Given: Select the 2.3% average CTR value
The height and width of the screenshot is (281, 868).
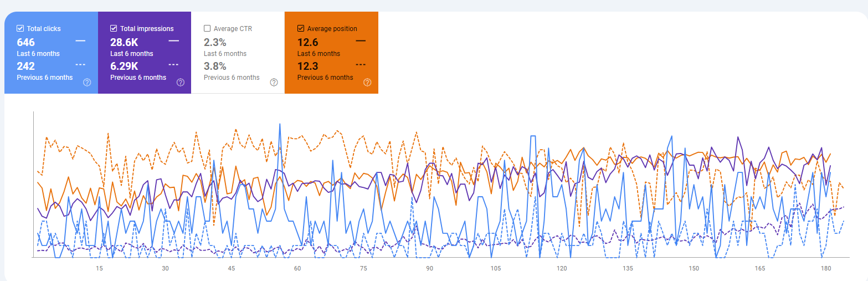Looking at the screenshot, I should tap(214, 43).
